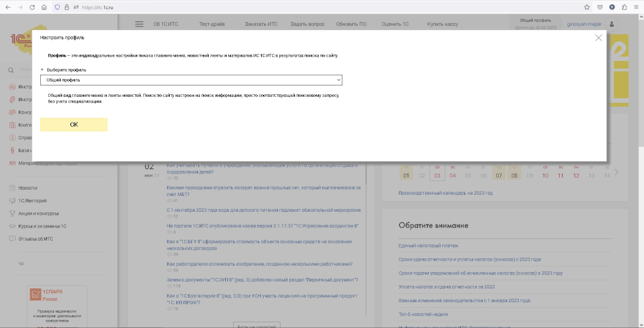Select day 03 in the calendar strip

(x=436, y=175)
